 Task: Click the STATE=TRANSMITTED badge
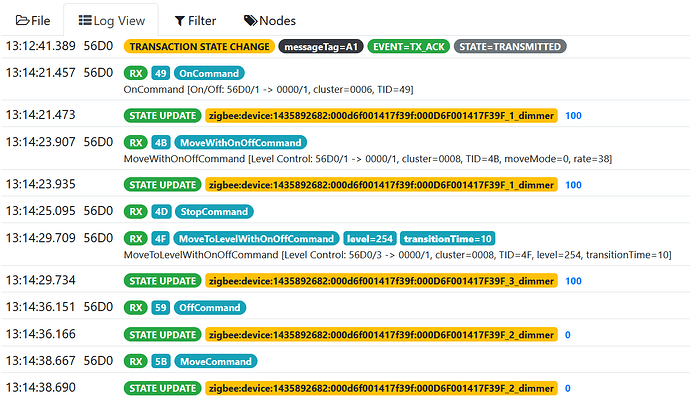[510, 47]
